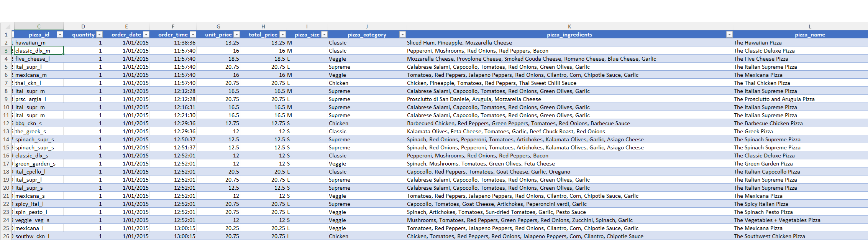The image size is (868, 240).
Task: Show filter options for unit_price
Action: click(236, 35)
